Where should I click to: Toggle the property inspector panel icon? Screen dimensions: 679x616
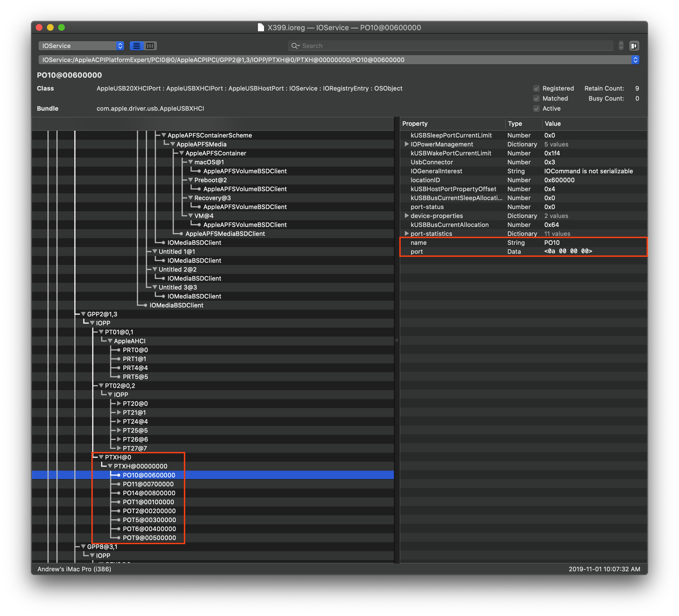634,46
